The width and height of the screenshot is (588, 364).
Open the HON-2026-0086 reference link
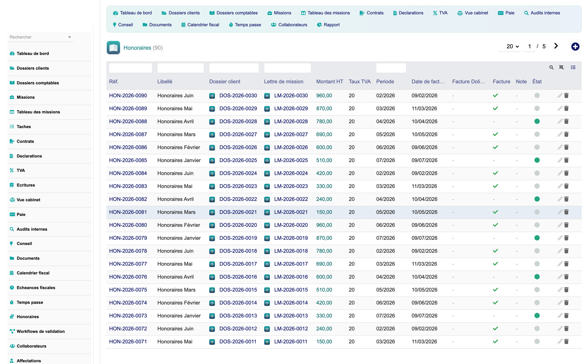pyautogui.click(x=128, y=147)
